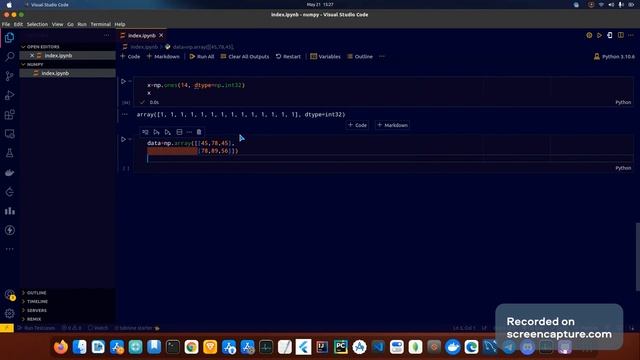The width and height of the screenshot is (640, 360).
Task: Click Clear All Outputs
Action: 245,56
